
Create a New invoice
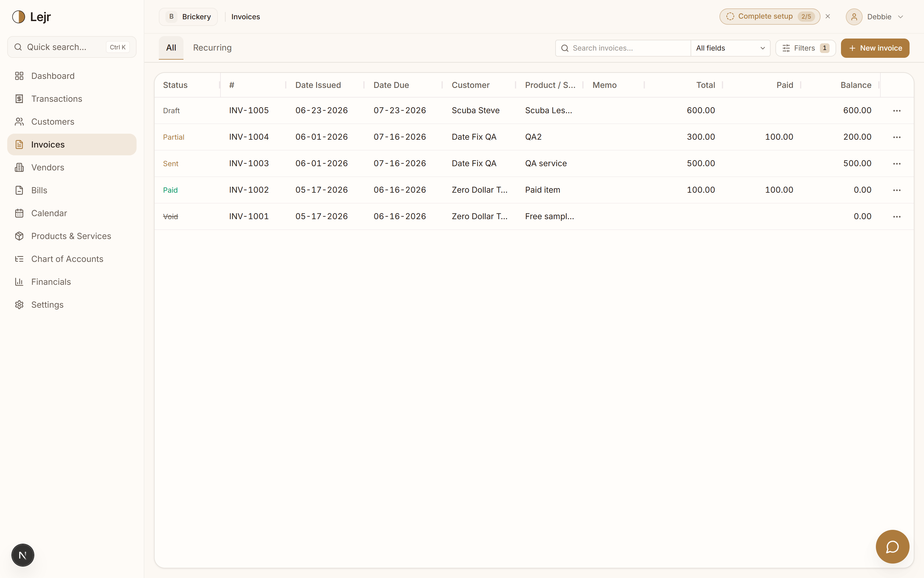click(875, 48)
